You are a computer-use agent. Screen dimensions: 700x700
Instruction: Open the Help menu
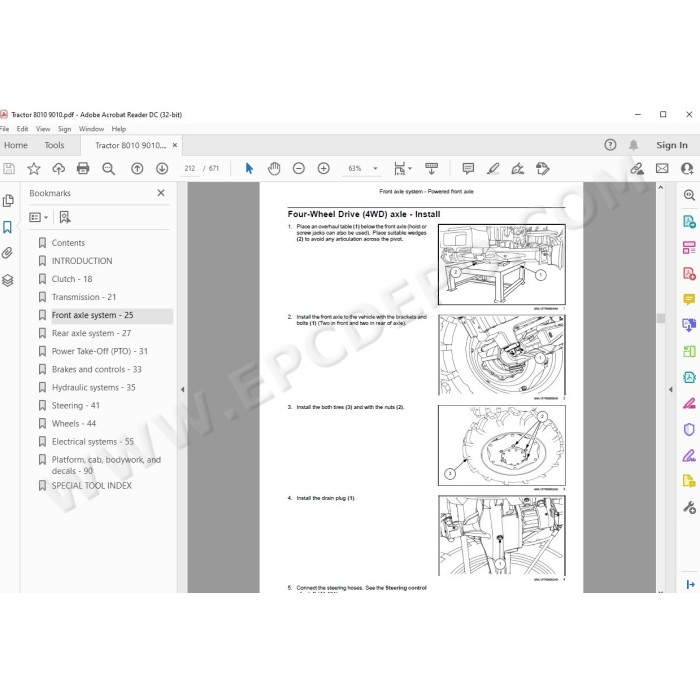coord(119,129)
